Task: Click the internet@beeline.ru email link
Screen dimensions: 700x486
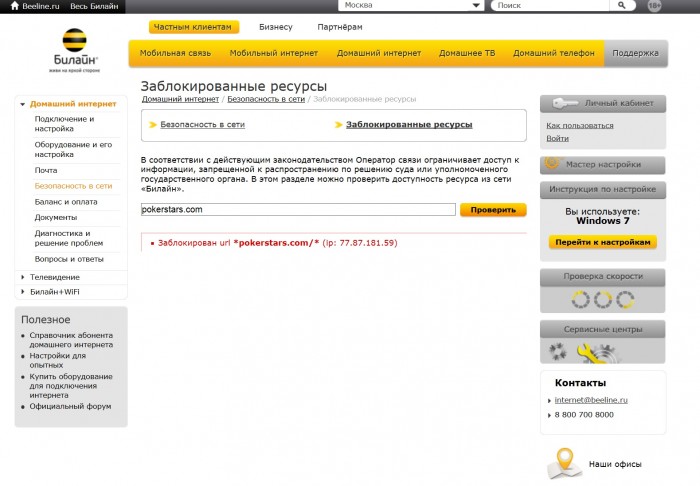Action: (x=591, y=400)
